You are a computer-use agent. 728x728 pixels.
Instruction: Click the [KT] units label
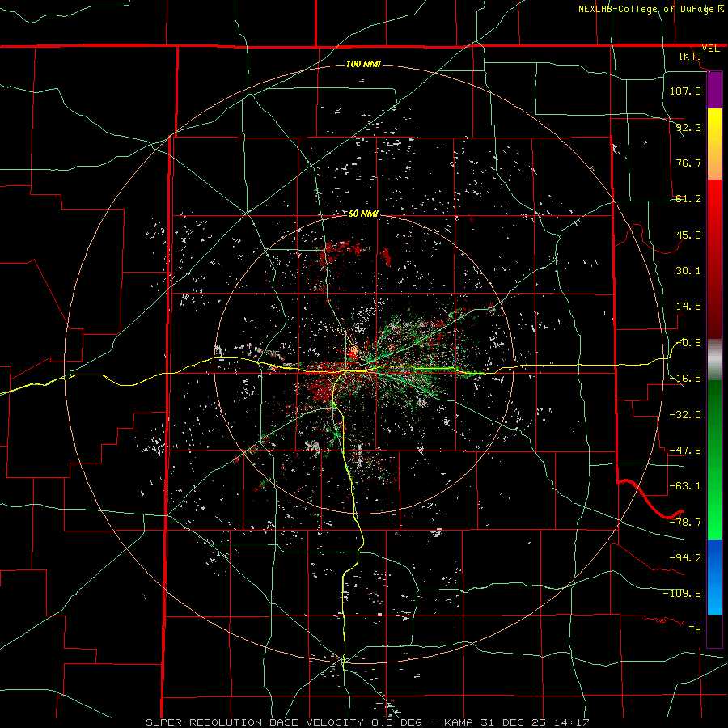coord(691,56)
